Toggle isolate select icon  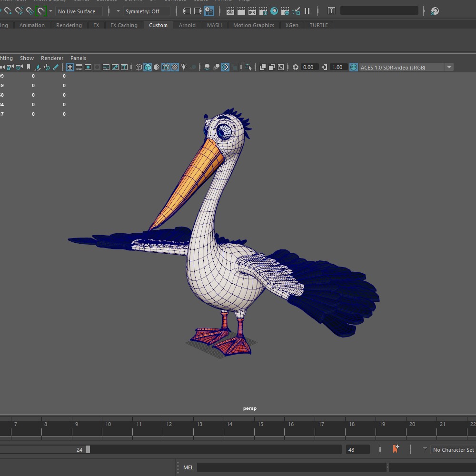248,67
